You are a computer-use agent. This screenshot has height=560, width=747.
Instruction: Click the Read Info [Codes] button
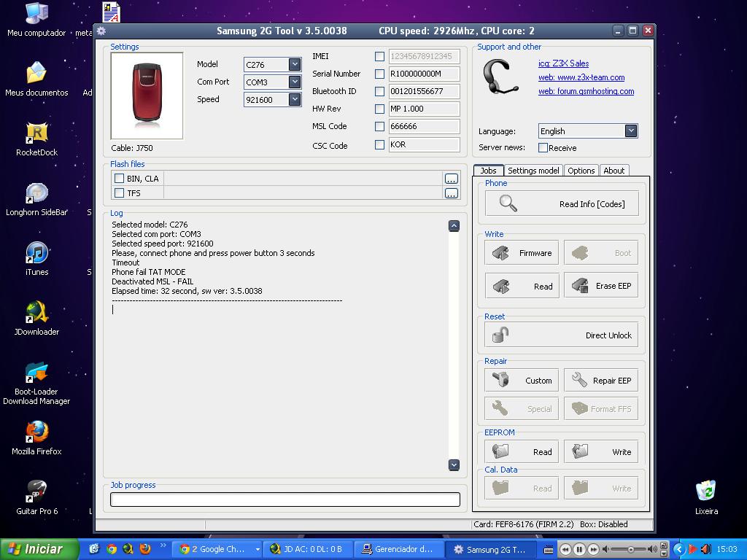pos(562,204)
